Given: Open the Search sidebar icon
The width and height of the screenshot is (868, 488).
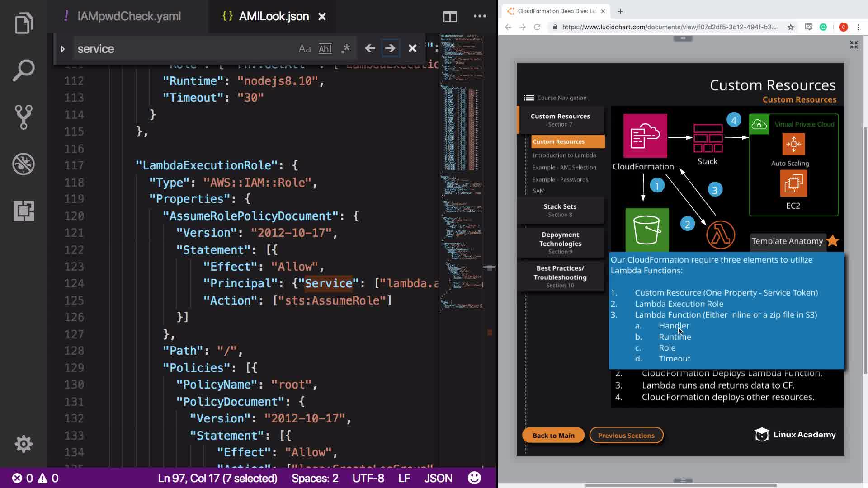Looking at the screenshot, I should point(24,70).
